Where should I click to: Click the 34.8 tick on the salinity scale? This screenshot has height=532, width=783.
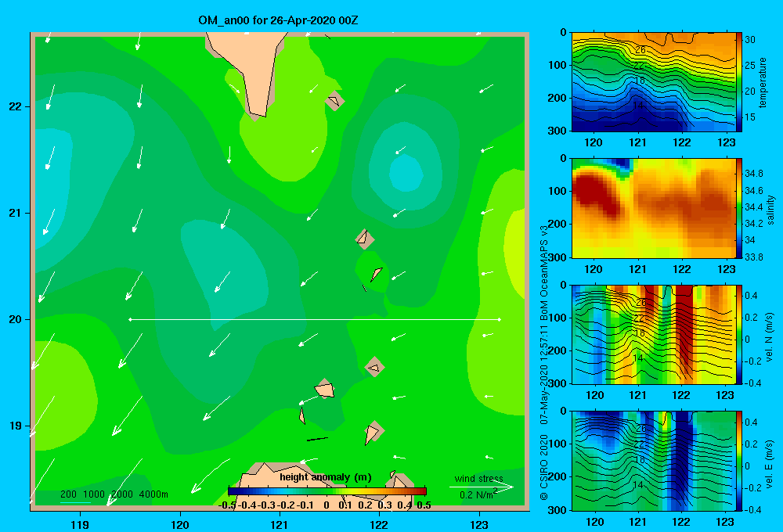click(x=753, y=174)
